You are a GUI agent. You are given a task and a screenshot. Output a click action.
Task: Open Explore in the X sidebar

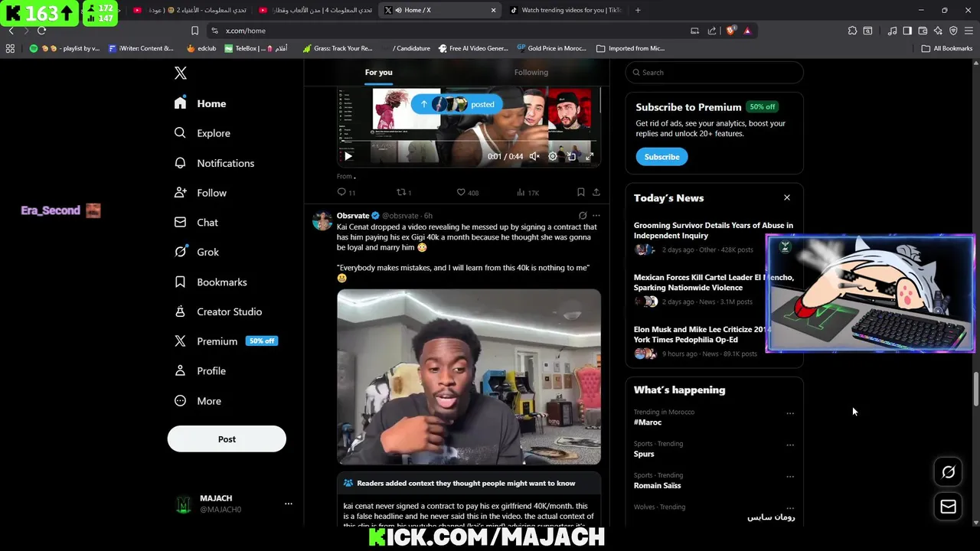pos(202,133)
